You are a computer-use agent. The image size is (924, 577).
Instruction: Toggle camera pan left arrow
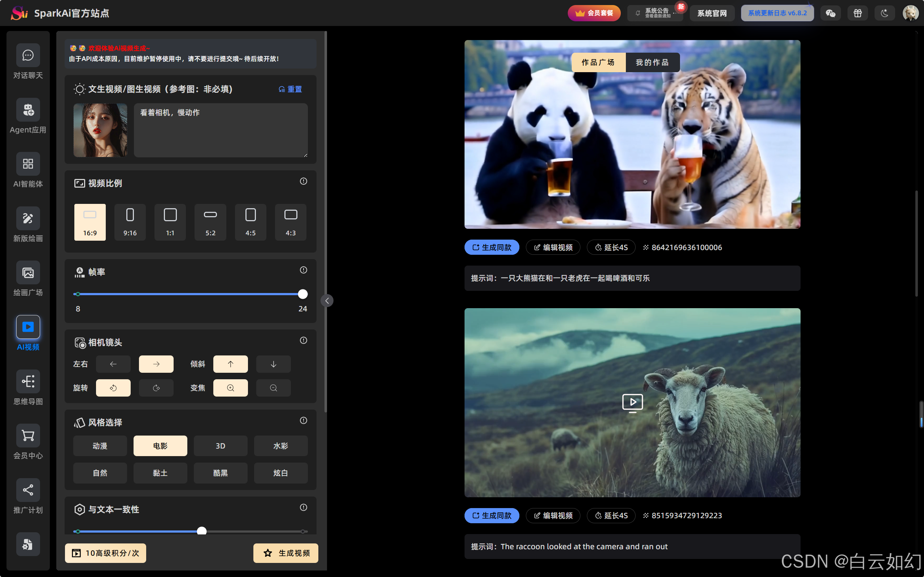113,364
